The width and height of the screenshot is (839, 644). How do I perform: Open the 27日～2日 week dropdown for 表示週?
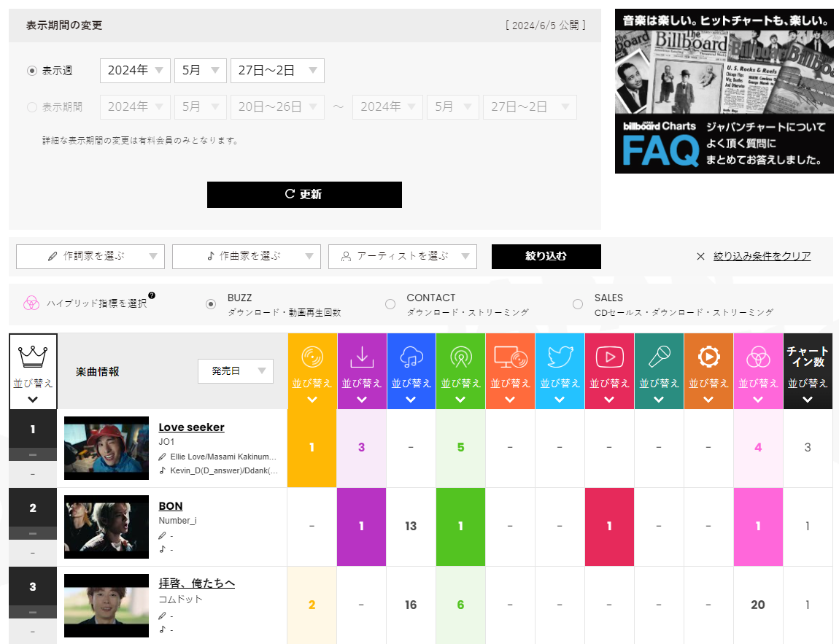click(x=278, y=71)
